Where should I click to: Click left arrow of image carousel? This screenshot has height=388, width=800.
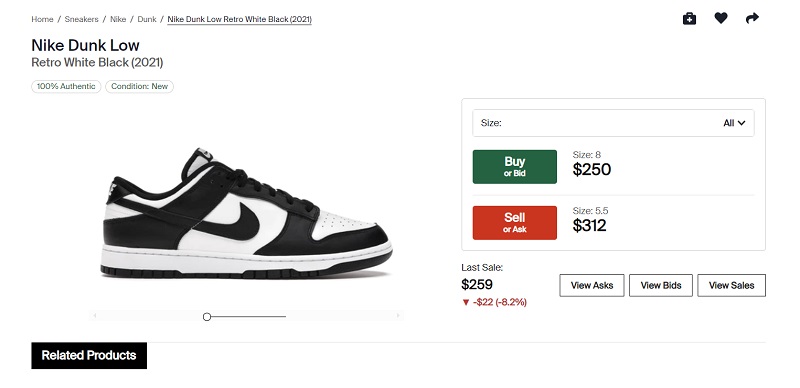coord(95,316)
